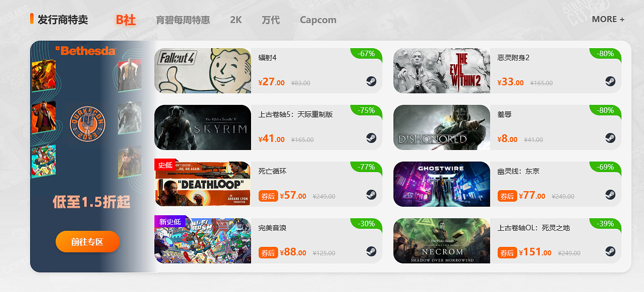Click the Steam icon on the Evil Within 2 card
This screenshot has width=644, height=292.
point(610,81)
